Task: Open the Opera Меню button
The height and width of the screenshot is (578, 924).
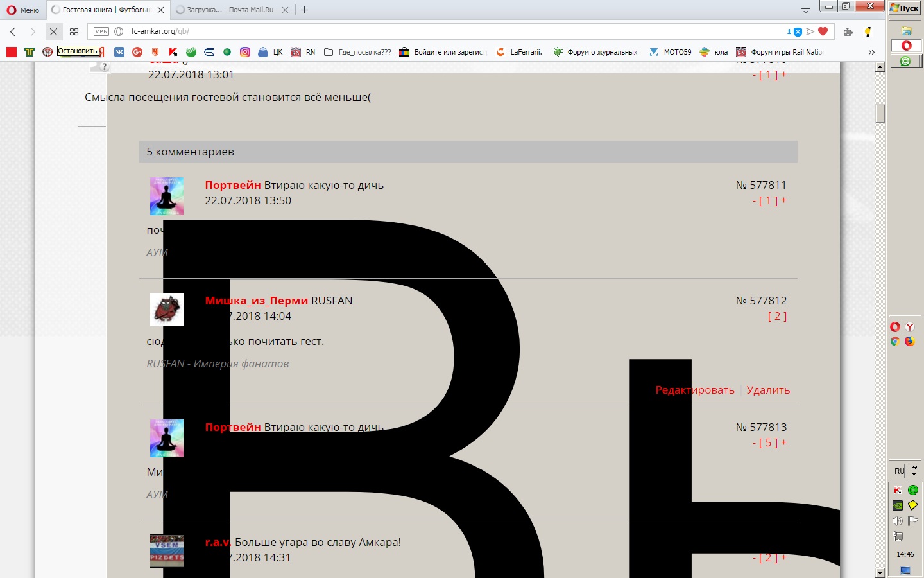Action: click(x=23, y=10)
